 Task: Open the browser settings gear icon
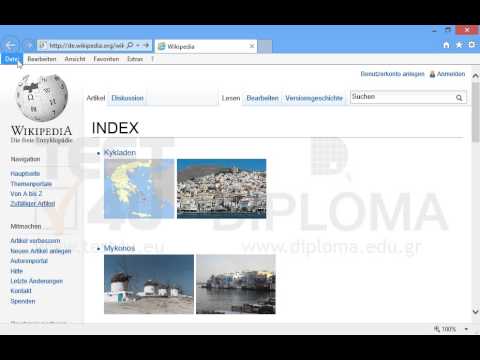click(x=472, y=44)
